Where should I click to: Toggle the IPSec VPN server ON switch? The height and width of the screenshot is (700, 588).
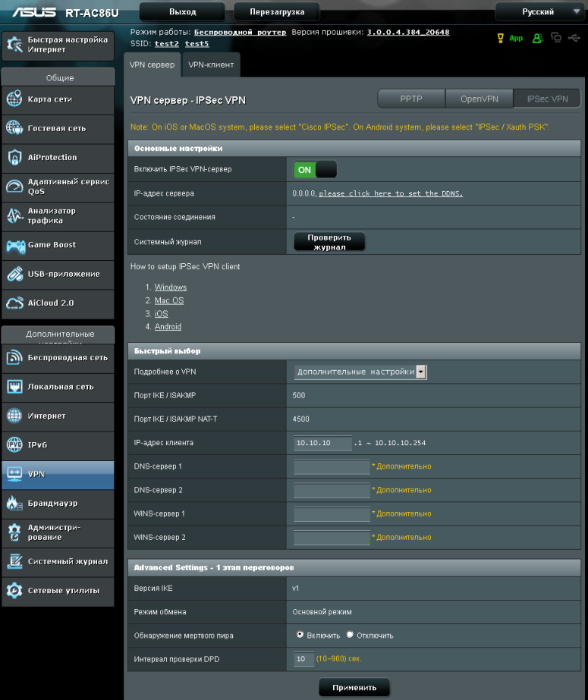point(315,170)
